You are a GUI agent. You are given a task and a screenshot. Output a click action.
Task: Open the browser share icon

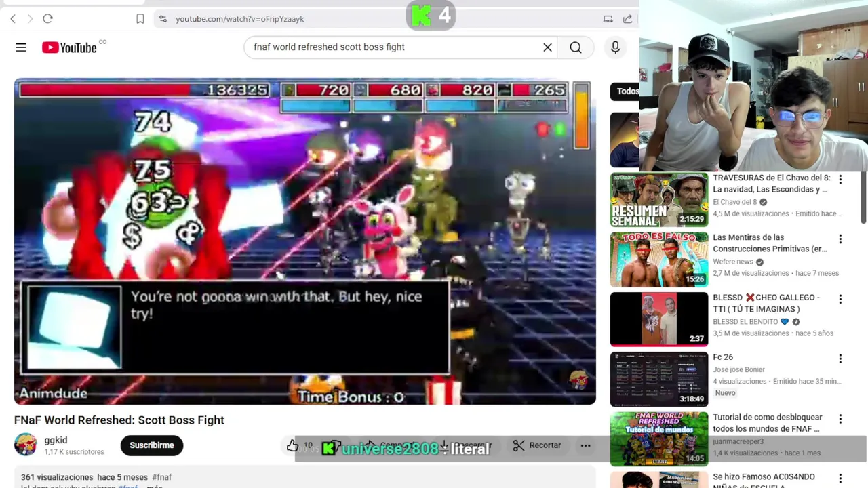627,19
